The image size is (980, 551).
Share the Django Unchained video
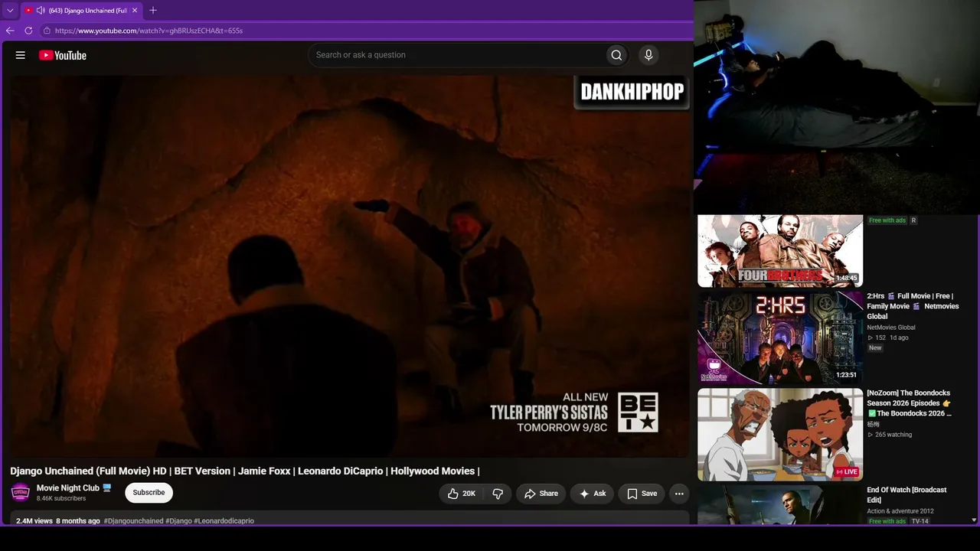[x=541, y=494]
